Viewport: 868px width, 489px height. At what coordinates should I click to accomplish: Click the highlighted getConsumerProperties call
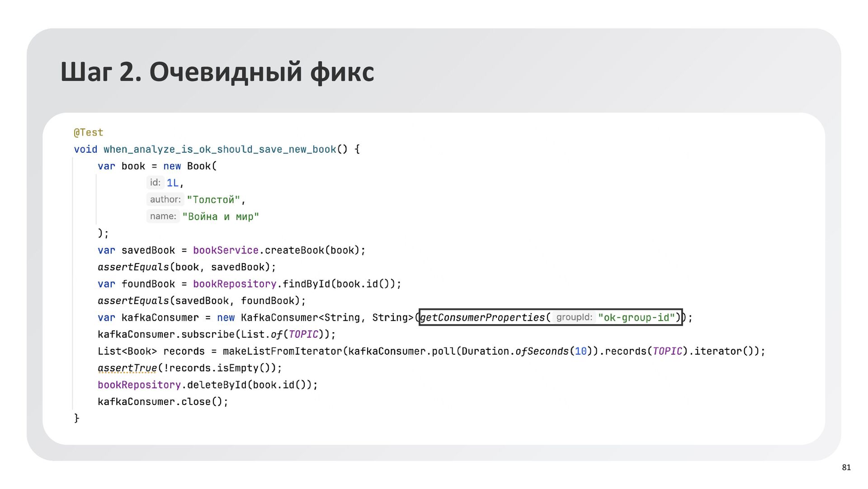(x=482, y=317)
